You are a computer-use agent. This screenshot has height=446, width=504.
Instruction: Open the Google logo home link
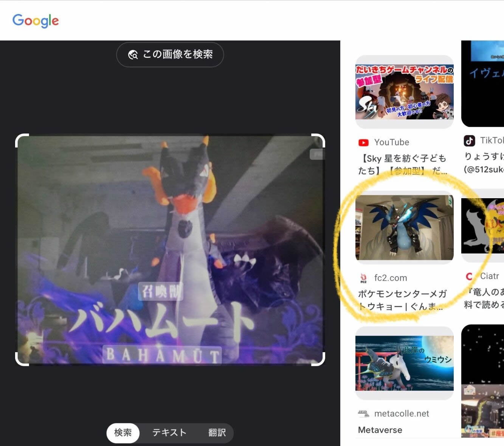pos(36,20)
